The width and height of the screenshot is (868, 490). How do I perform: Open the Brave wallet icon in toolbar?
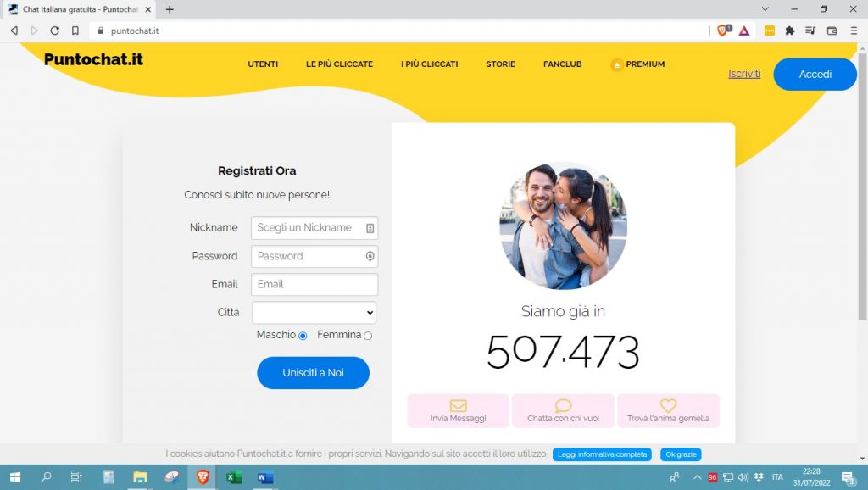click(x=832, y=31)
